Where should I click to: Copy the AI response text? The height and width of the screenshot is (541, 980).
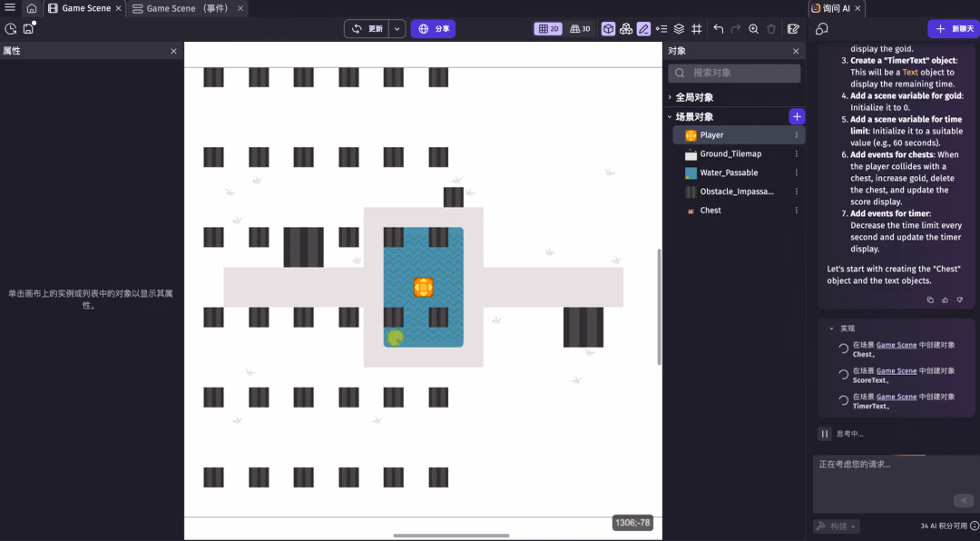930,300
